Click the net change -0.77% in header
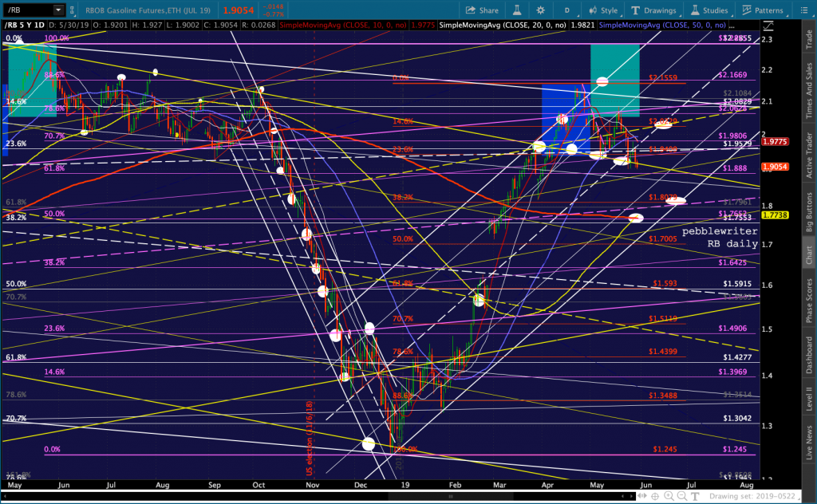 point(274,14)
